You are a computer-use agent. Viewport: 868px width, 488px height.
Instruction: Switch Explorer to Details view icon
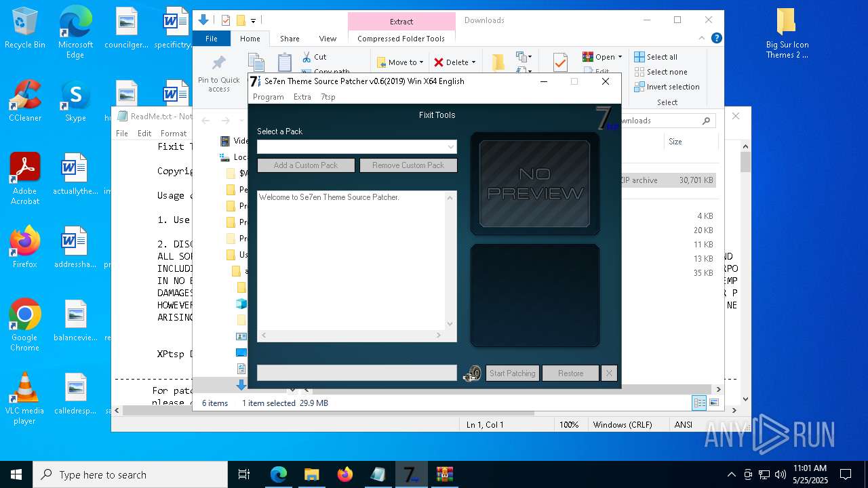(699, 403)
